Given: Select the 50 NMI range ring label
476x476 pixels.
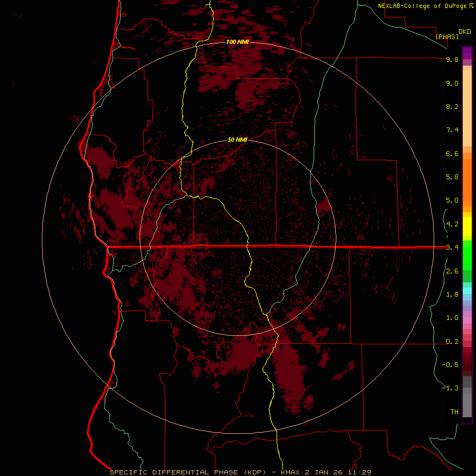Looking at the screenshot, I should tap(237, 140).
